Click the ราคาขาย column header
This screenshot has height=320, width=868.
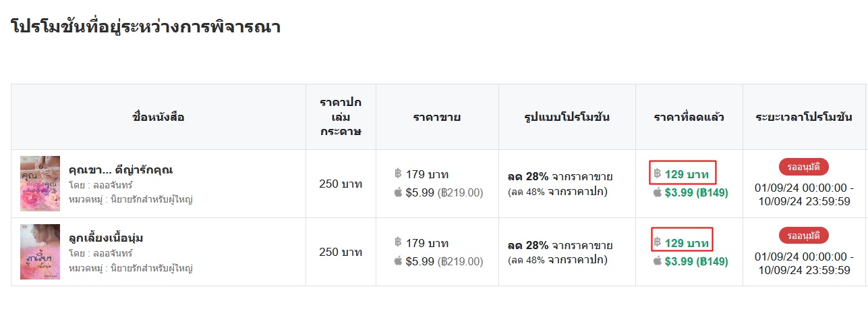pyautogui.click(x=437, y=117)
